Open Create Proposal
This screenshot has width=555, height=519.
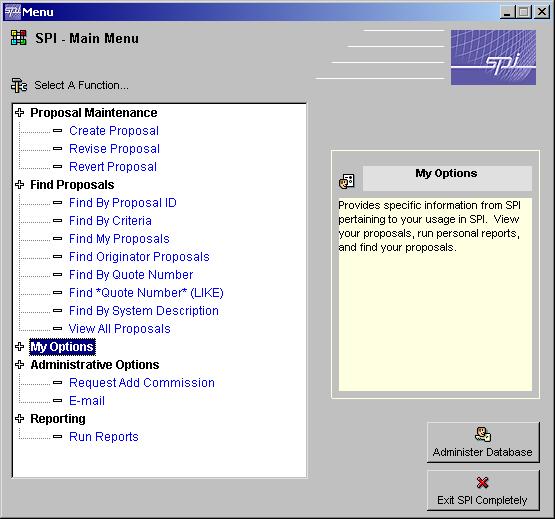(x=114, y=131)
